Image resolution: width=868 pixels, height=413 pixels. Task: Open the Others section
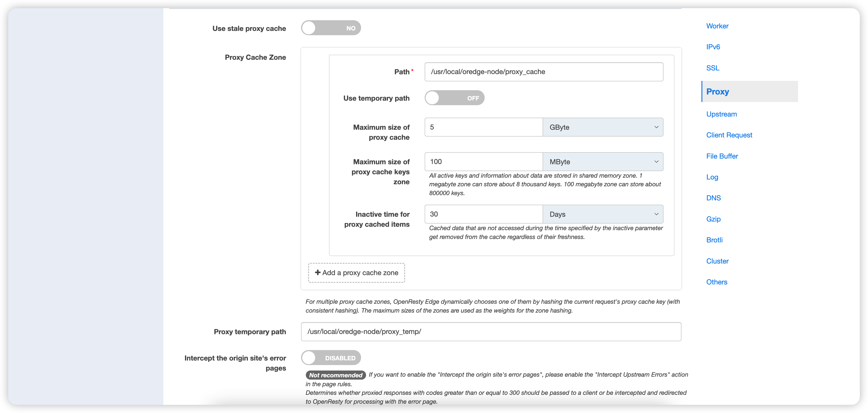click(717, 282)
